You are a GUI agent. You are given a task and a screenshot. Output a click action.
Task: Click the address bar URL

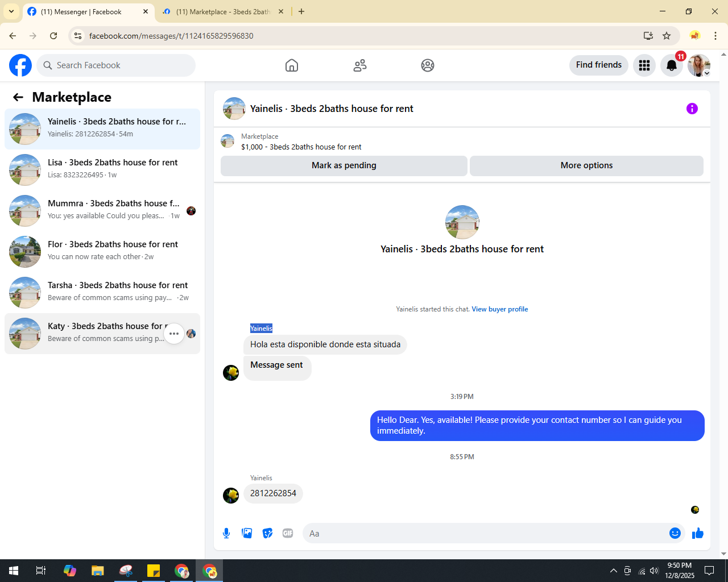[171, 36]
